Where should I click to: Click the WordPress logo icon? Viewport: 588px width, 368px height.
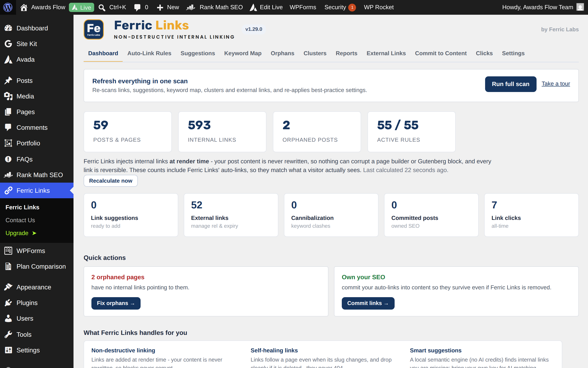[x=8, y=7]
